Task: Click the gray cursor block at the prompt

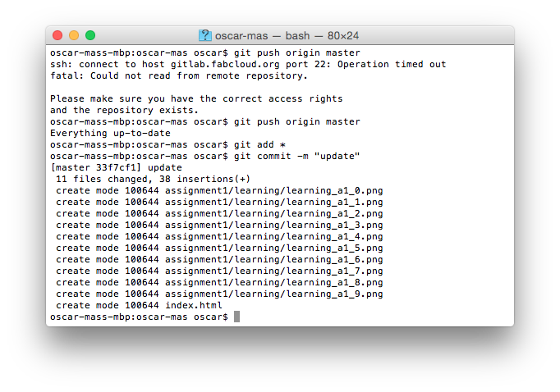Action: tap(237, 317)
